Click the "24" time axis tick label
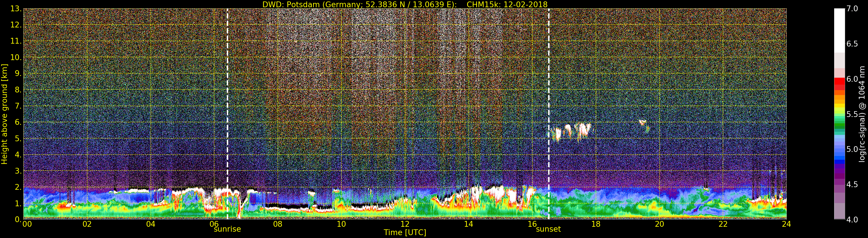 [786, 224]
